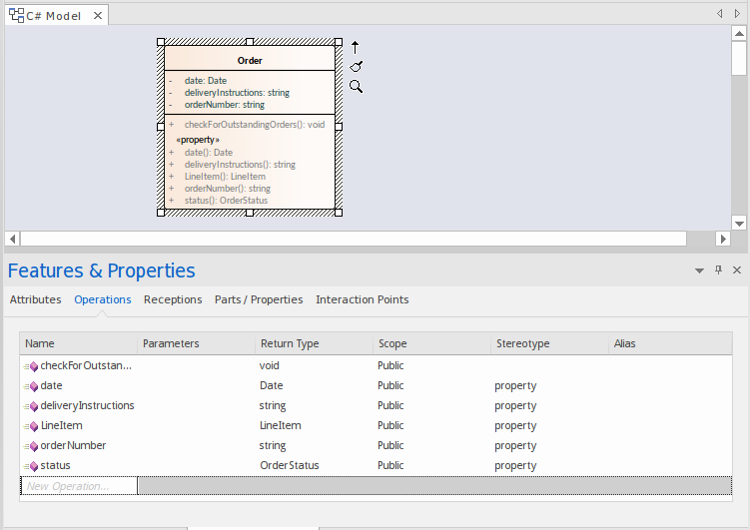
Task: Sort operations by the Return Type column header
Action: pyautogui.click(x=290, y=344)
